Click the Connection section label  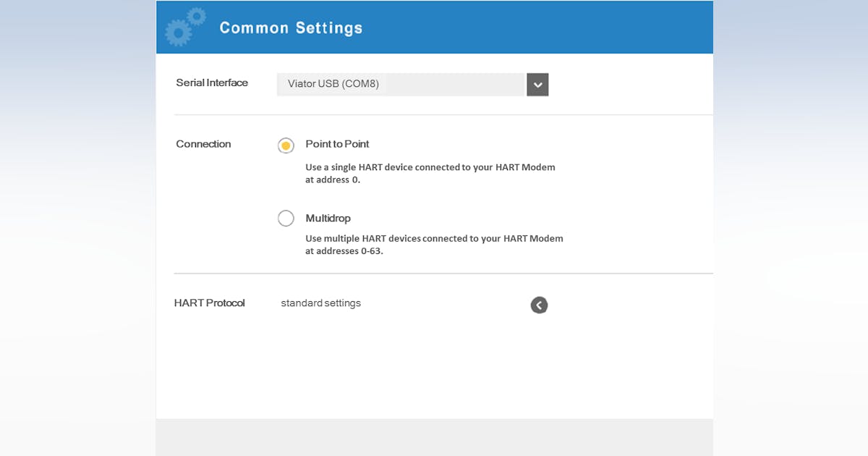(x=203, y=144)
